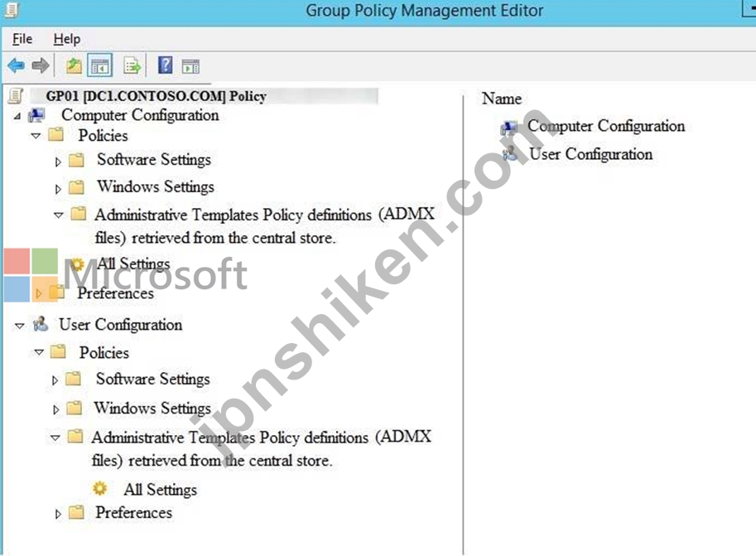This screenshot has height=556, width=756.
Task: Click the User Configuration icon in tree
Action: (x=41, y=324)
